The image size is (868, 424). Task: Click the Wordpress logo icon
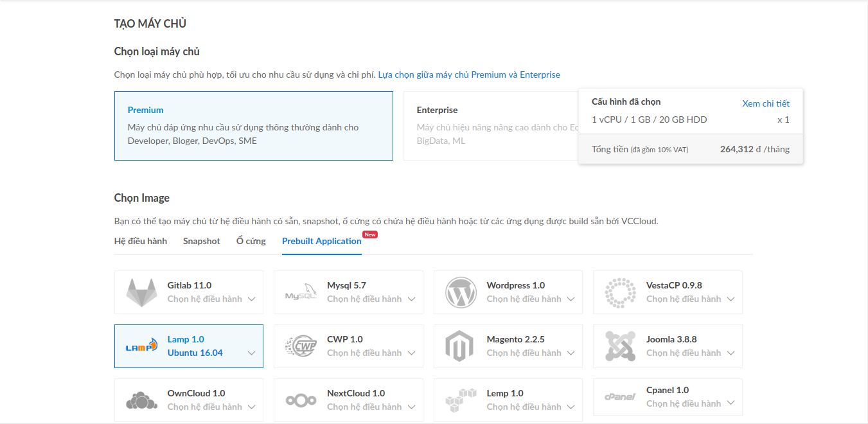click(461, 292)
